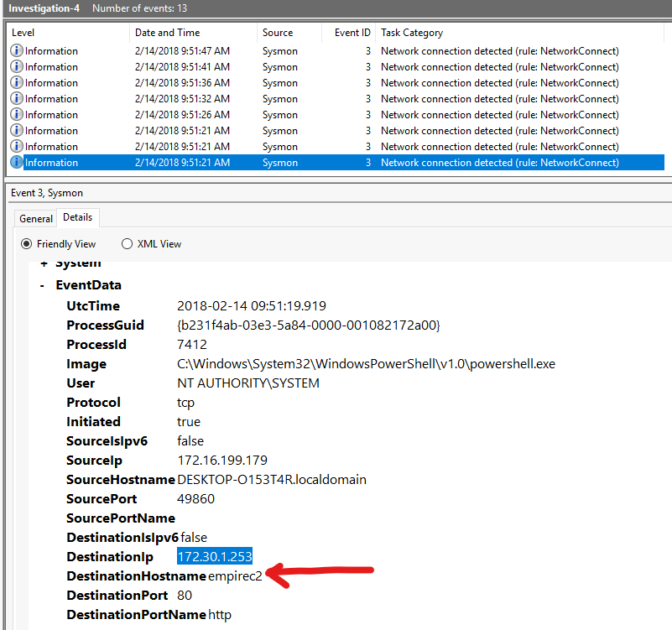The height and width of the screenshot is (630, 672).
Task: Click the SourceIsIpv6 value false
Action: click(x=190, y=441)
